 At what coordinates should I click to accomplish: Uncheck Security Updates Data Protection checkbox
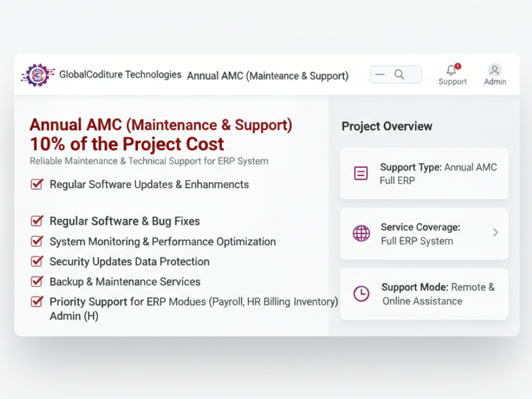click(x=37, y=261)
